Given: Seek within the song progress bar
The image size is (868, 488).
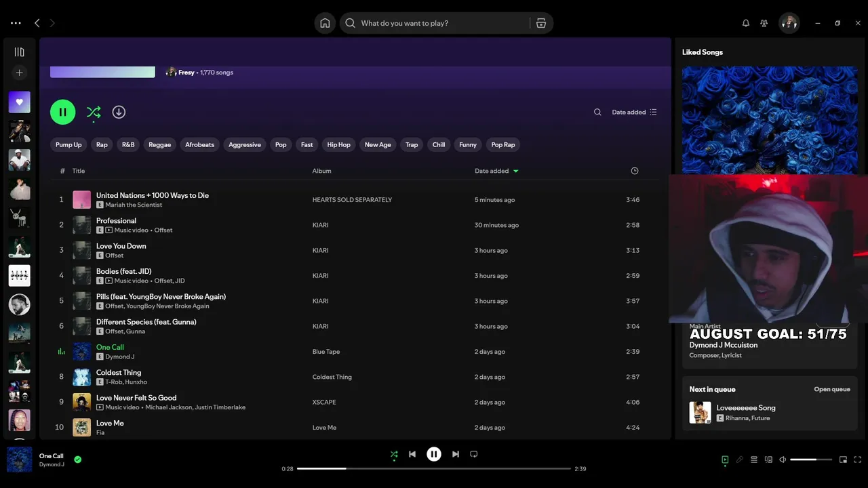Looking at the screenshot, I should (x=434, y=468).
